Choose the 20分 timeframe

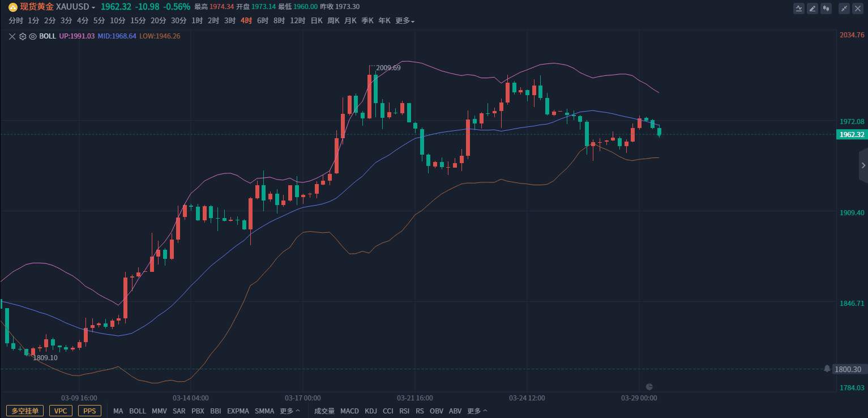tap(159, 21)
